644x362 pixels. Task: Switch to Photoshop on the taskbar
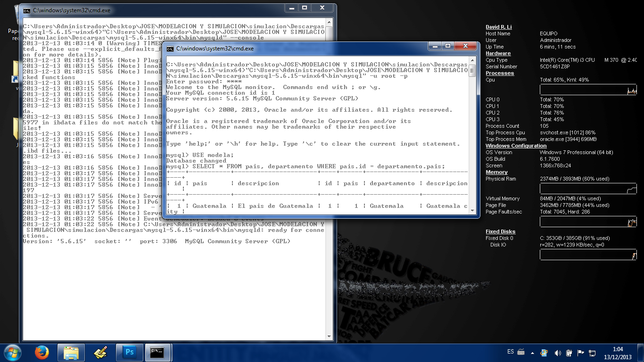(x=130, y=352)
